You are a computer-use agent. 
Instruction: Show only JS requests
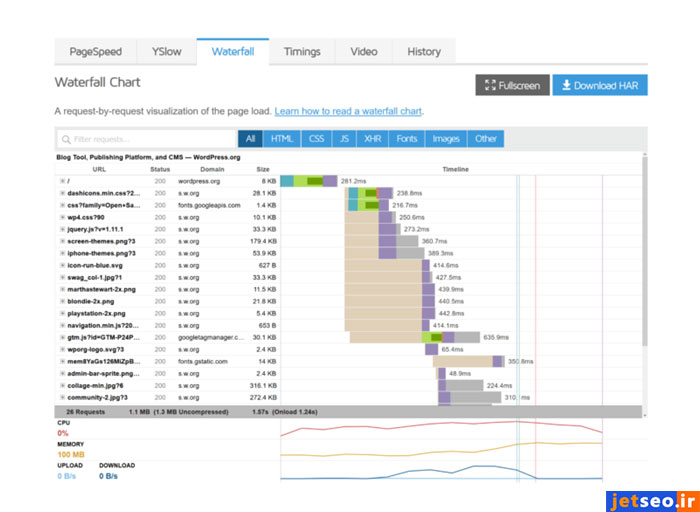tap(344, 139)
